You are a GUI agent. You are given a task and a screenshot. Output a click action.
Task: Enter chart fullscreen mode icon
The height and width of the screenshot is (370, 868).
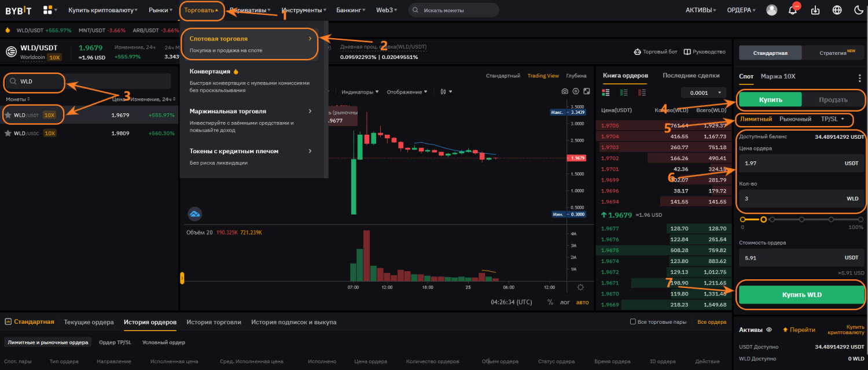click(x=586, y=91)
